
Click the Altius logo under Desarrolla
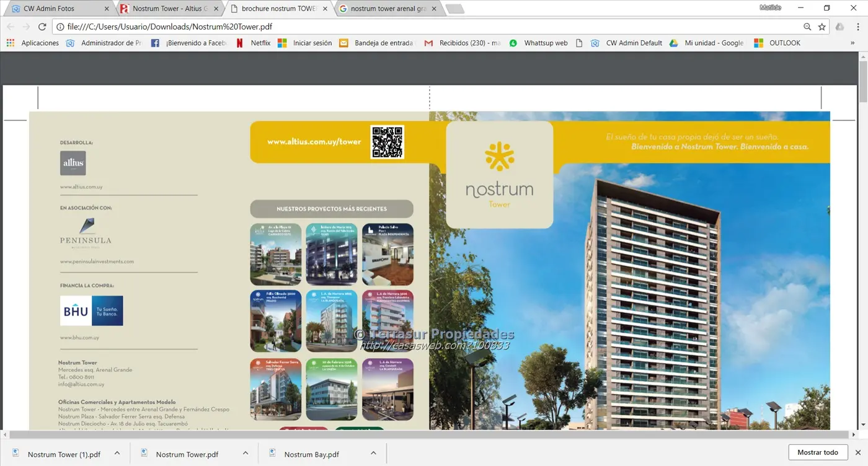click(x=73, y=163)
